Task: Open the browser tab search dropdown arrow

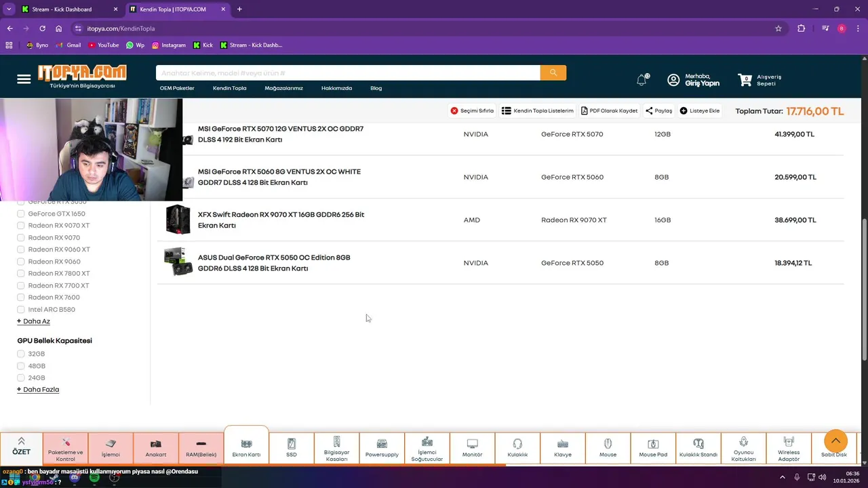Action: [9, 9]
